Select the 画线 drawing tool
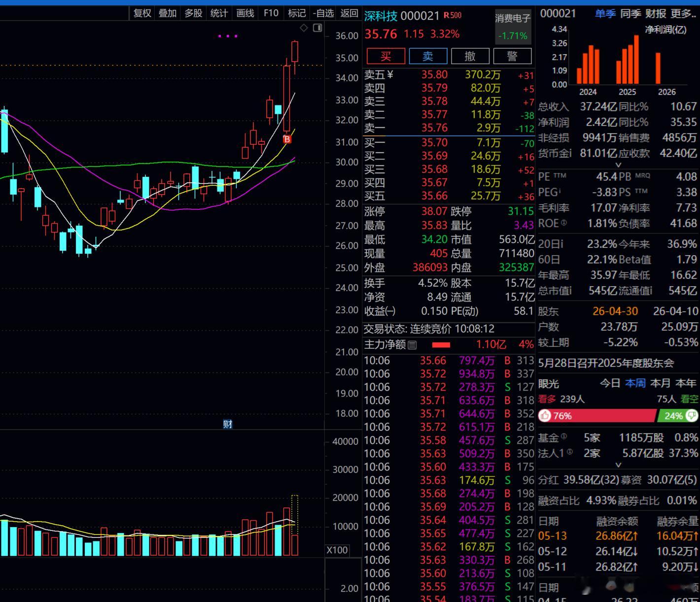The width and height of the screenshot is (700, 602). [x=245, y=13]
